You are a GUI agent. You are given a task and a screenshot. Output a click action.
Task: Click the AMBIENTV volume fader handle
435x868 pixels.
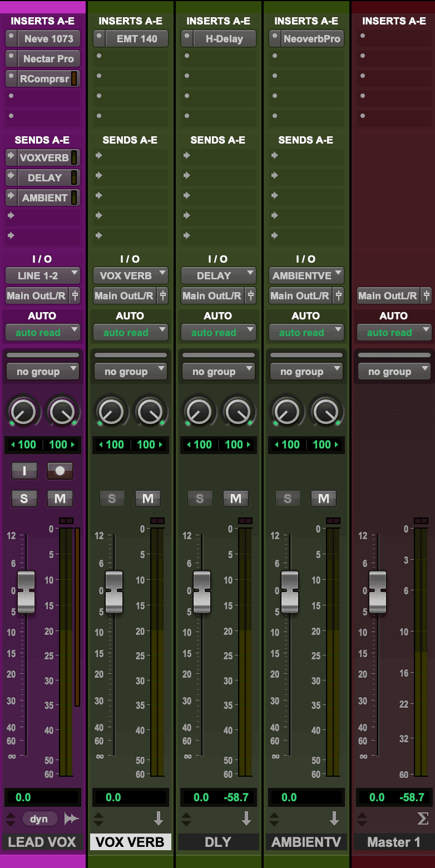290,591
